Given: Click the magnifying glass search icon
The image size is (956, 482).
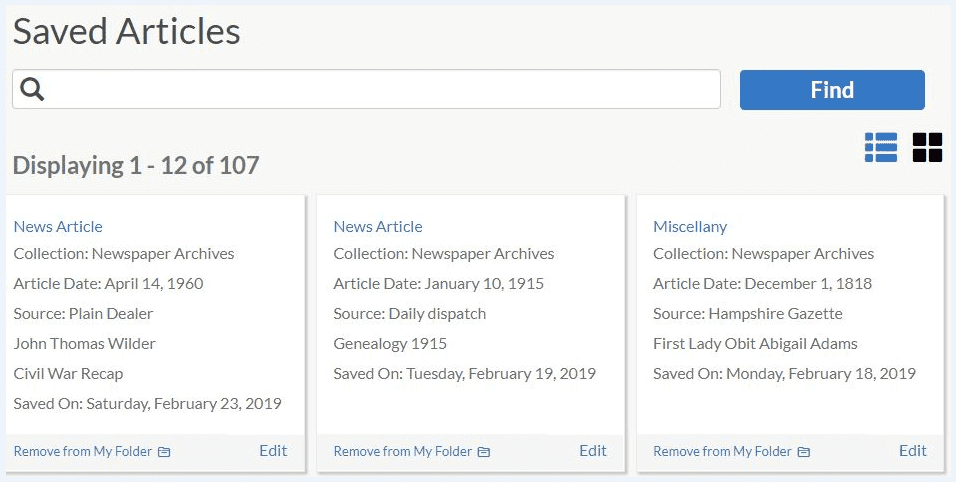Looking at the screenshot, I should pos(32,89).
